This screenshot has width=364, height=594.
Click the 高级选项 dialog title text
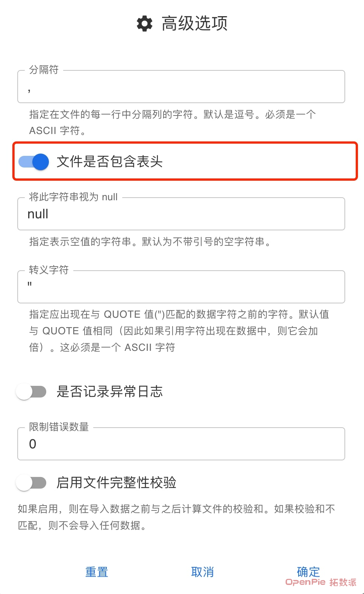(194, 23)
